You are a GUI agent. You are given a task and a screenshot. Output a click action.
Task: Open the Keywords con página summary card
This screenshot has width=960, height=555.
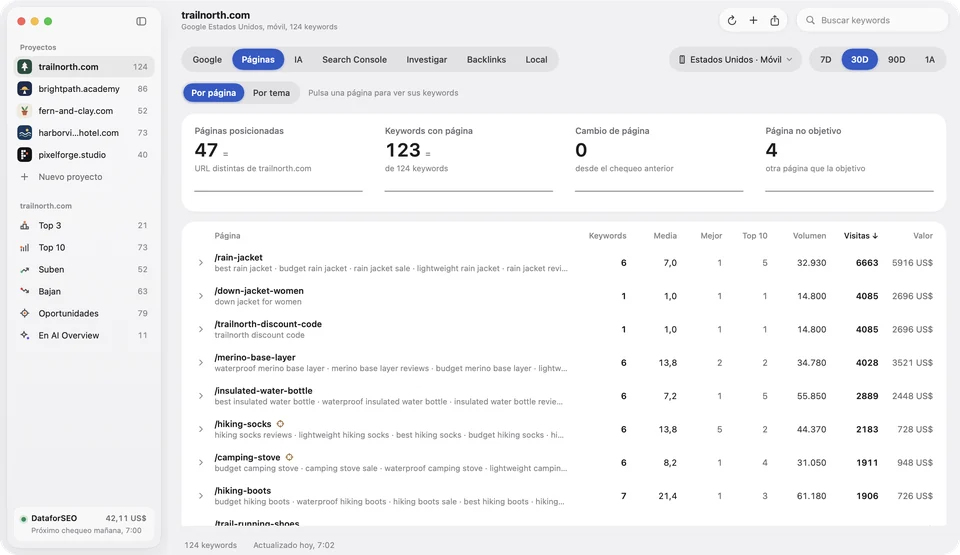point(468,158)
